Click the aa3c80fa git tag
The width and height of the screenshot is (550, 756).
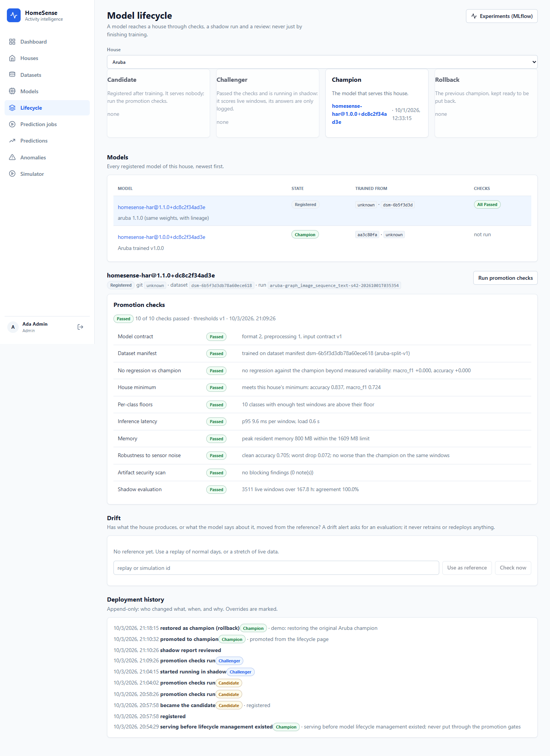tap(367, 235)
